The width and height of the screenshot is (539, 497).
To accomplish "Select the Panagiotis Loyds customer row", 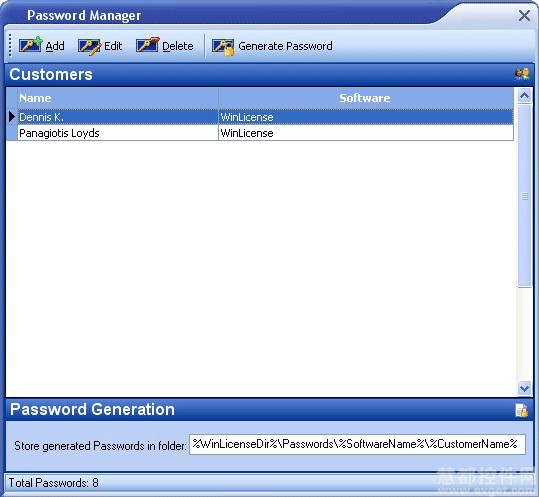I will tap(260, 133).
